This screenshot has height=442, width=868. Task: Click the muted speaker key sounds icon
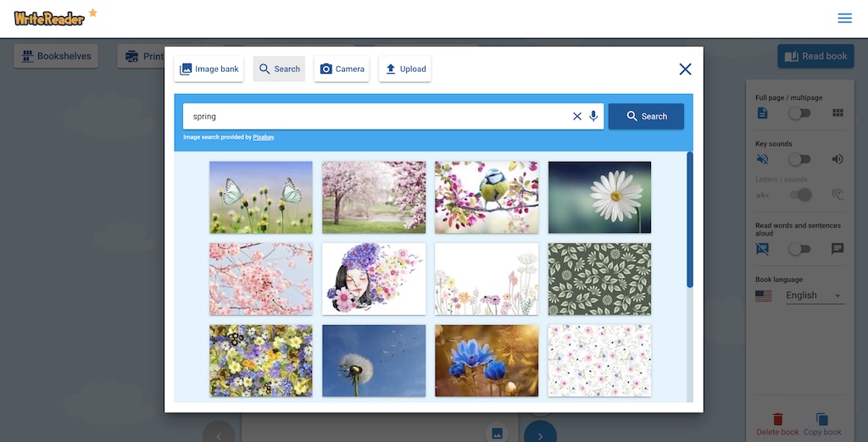pos(762,159)
